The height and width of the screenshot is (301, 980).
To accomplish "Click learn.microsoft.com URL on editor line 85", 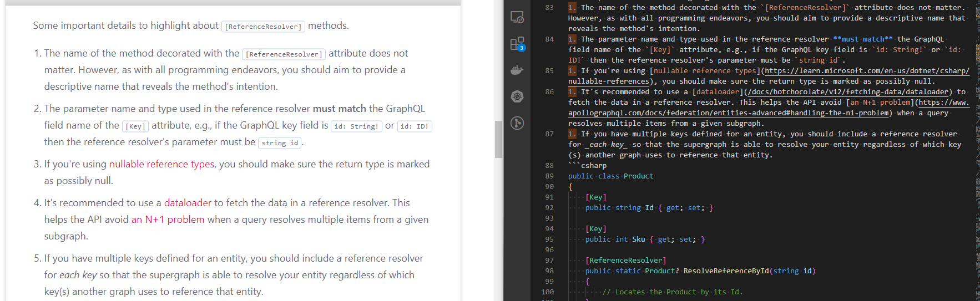I will [x=769, y=76].
